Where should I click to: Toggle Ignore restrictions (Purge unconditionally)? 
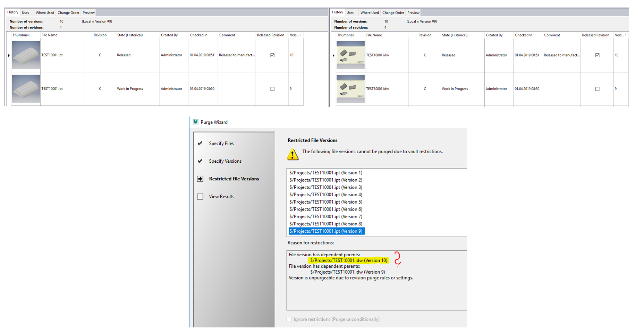(289, 319)
